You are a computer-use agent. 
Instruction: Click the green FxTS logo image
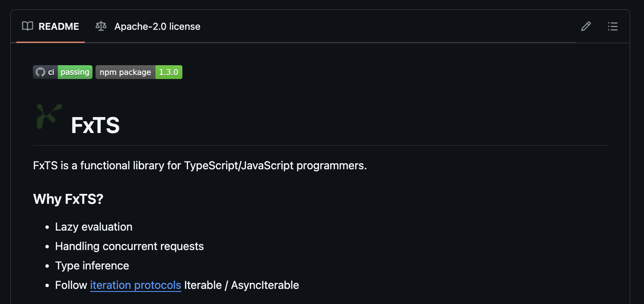(48, 116)
